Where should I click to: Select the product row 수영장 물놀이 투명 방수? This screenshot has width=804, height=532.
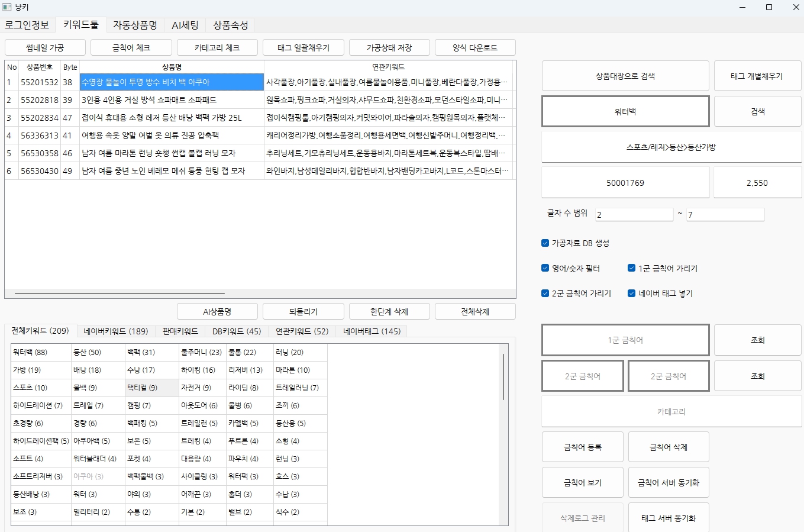(172, 82)
